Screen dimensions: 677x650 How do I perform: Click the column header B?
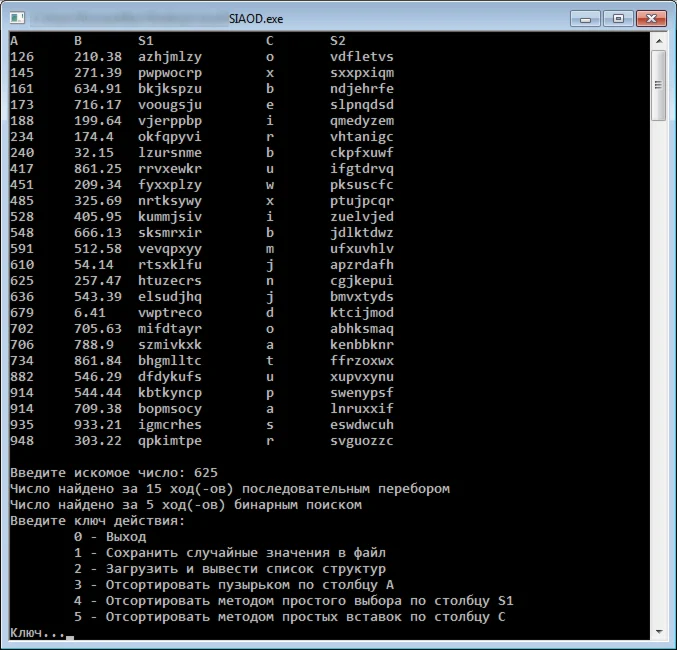pyautogui.click(x=78, y=41)
